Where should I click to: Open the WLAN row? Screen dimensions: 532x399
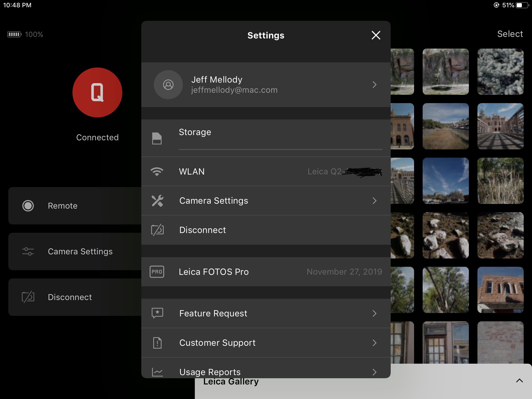[x=266, y=171]
